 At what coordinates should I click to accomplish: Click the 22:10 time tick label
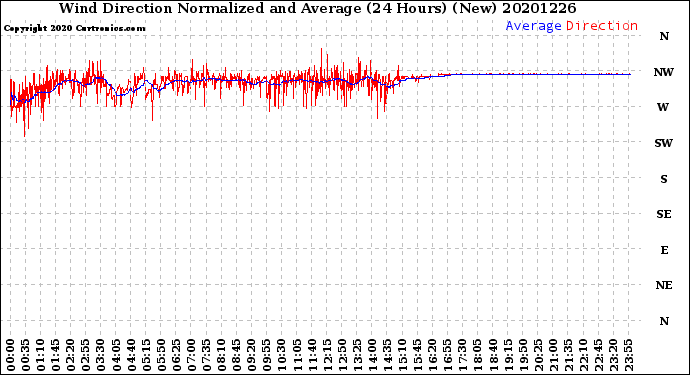pyautogui.click(x=583, y=355)
